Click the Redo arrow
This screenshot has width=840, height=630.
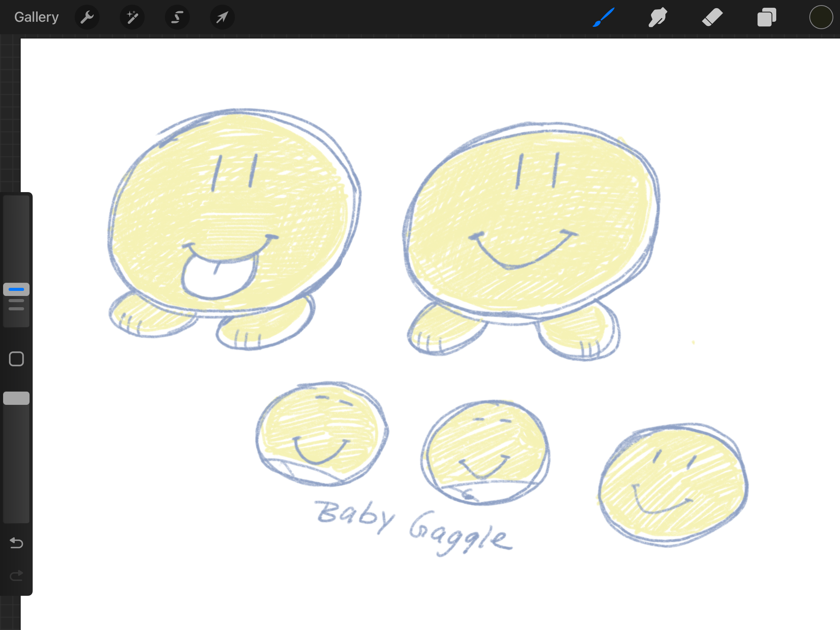point(16,575)
